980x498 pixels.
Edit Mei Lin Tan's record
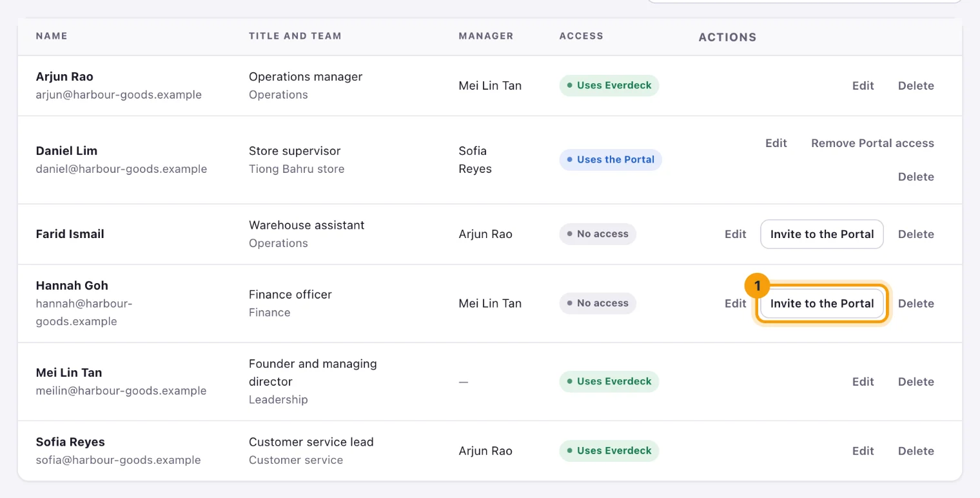(x=863, y=381)
